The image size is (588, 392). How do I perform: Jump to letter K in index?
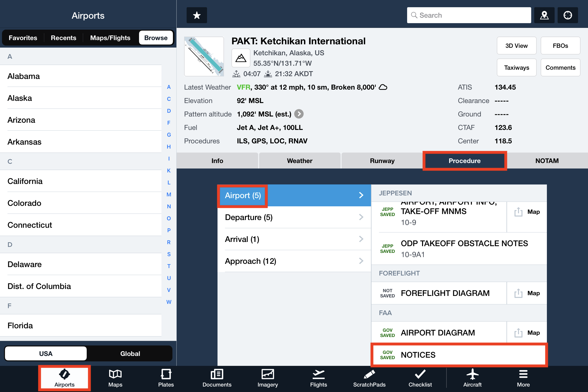click(169, 170)
